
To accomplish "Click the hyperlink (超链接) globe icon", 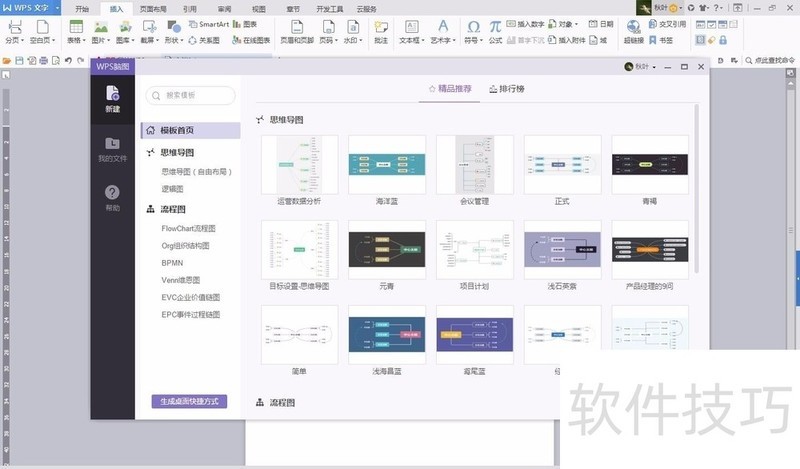I will [633, 27].
